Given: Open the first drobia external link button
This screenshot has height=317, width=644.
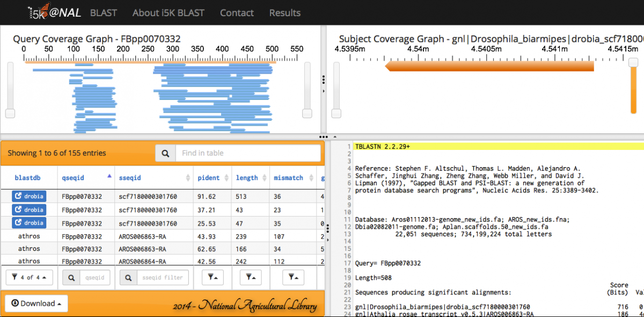Looking at the screenshot, I should coord(29,196).
